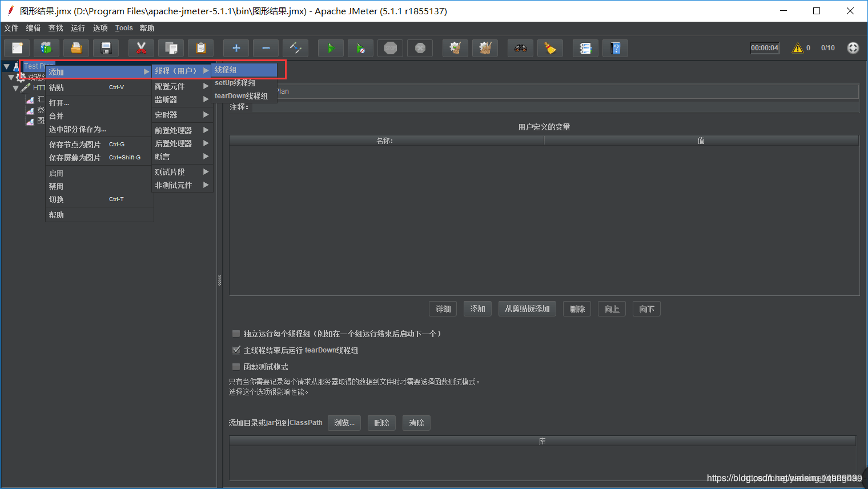Open the 配置元件 submenu
Image resolution: width=868 pixels, height=489 pixels.
pos(182,86)
